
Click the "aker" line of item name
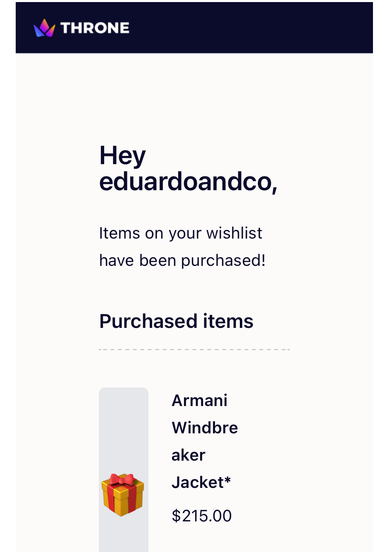tap(188, 455)
